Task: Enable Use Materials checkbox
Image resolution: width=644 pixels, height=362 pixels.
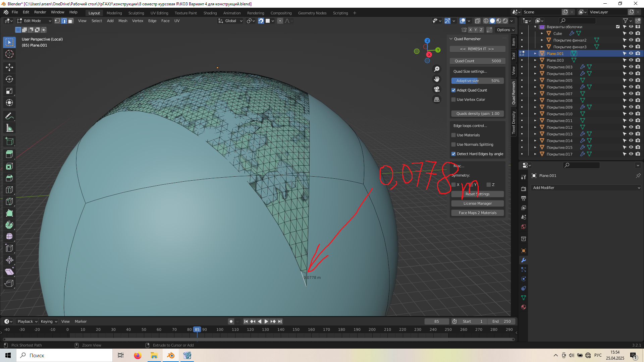Action: tap(453, 135)
